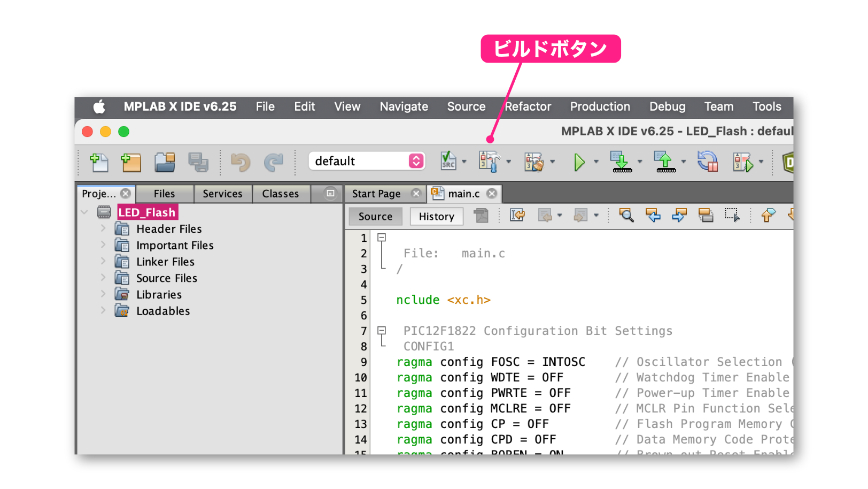Expand the Header Files folder
Image resolution: width=868 pixels, height=489 pixels.
[103, 228]
